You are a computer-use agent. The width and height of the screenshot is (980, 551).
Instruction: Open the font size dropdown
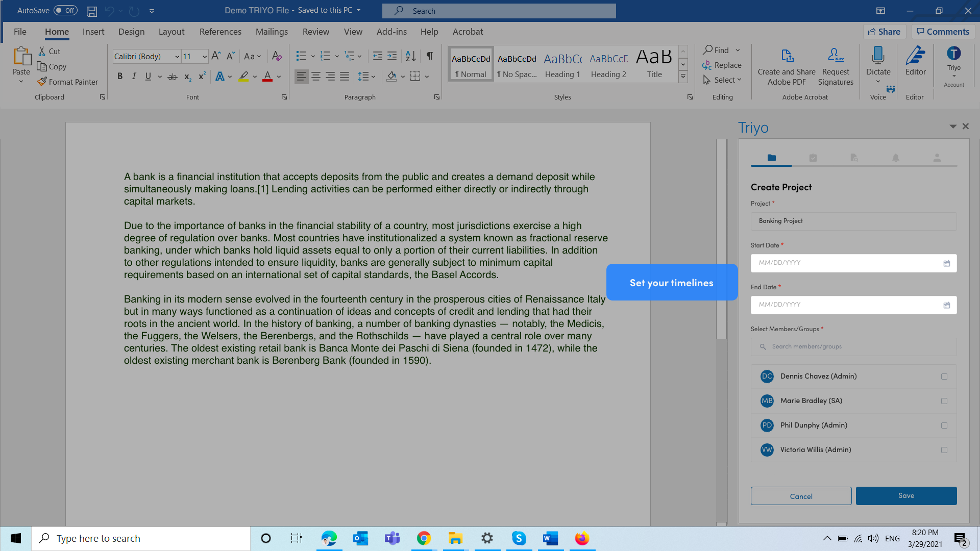pyautogui.click(x=204, y=57)
